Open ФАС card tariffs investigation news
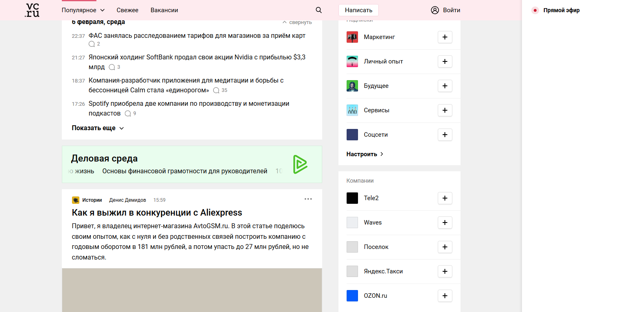Image resolution: width=644 pixels, height=312 pixels. pos(197,36)
